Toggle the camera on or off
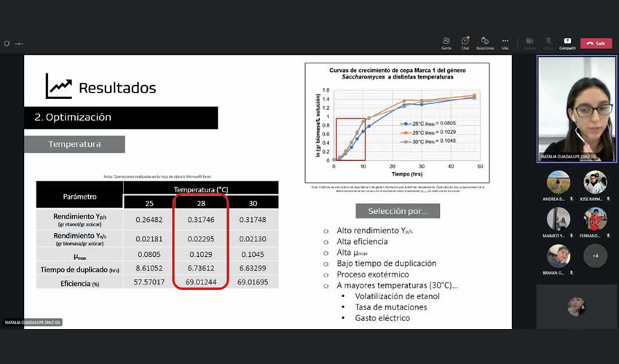Image resolution: width=619 pixels, height=364 pixels. click(529, 41)
